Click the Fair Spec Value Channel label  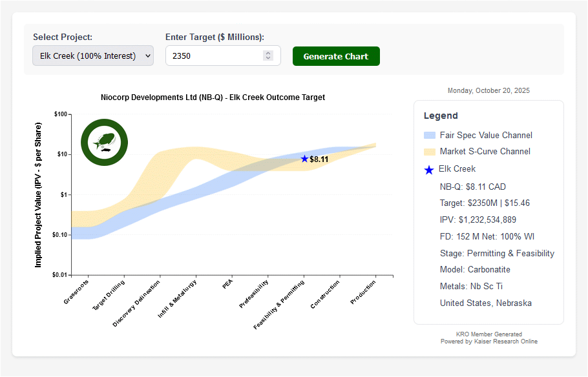pos(486,136)
